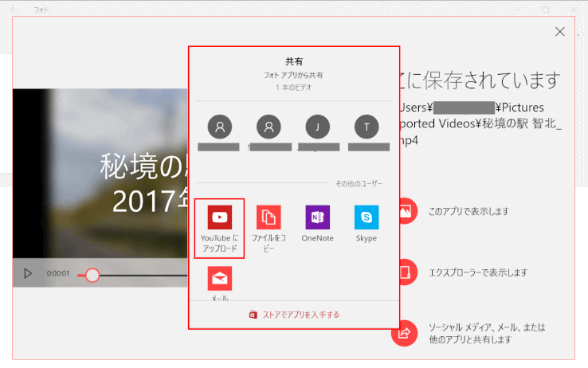The height and width of the screenshot is (368, 588).
Task: Click このアプリで表示します option
Action: [468, 211]
